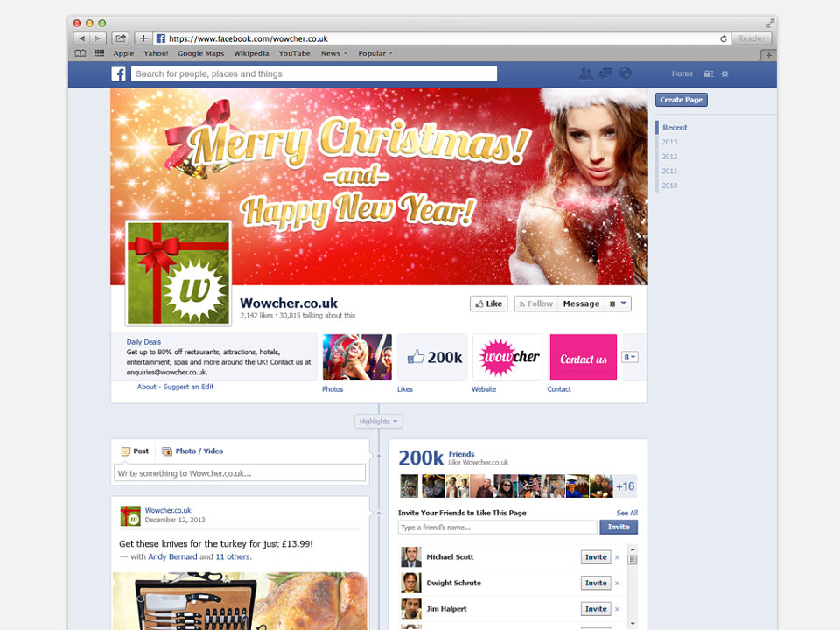Open account settings gear in blue bar
The width and height of the screenshot is (840, 630).
[724, 73]
